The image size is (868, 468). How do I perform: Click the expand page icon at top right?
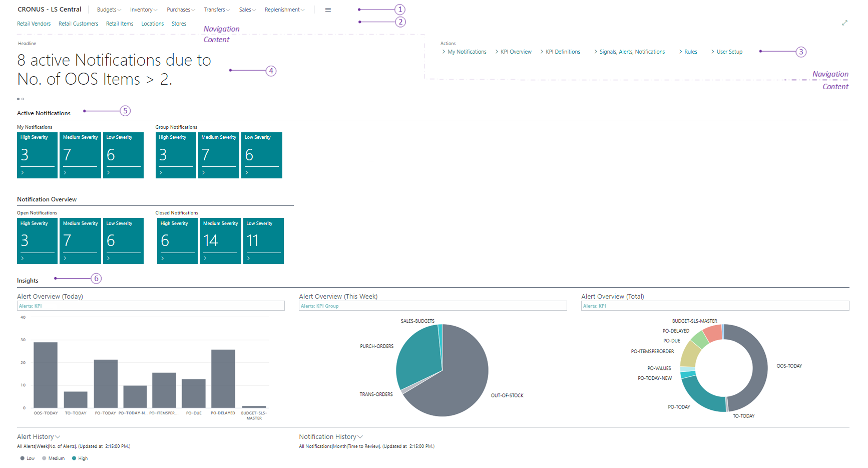[844, 23]
